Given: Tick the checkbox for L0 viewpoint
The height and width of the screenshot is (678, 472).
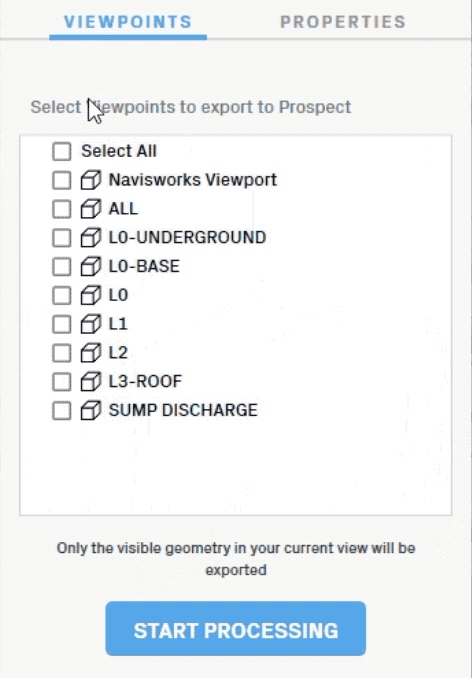Looking at the screenshot, I should [x=62, y=295].
